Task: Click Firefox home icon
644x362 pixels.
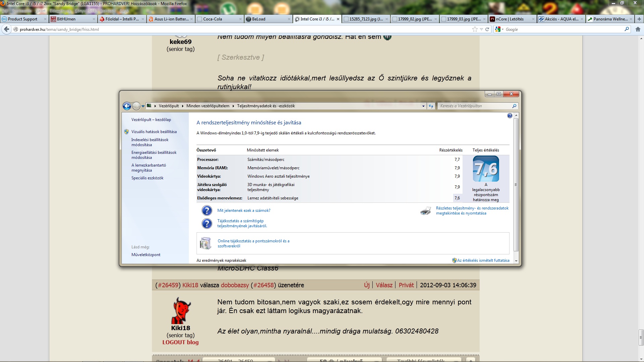Action: click(x=638, y=29)
